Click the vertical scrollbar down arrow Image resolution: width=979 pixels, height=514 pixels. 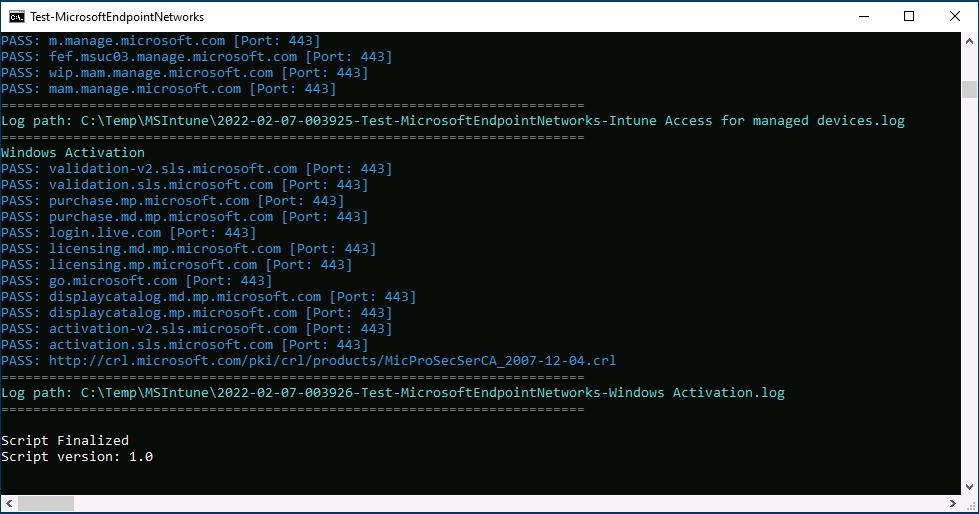969,487
